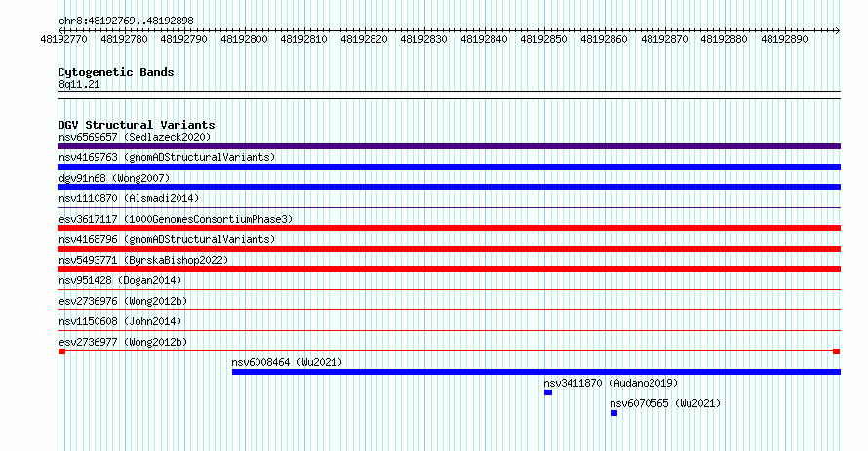Click ruler position 48192810
Screen dimensions: 868x451
(x=304, y=39)
